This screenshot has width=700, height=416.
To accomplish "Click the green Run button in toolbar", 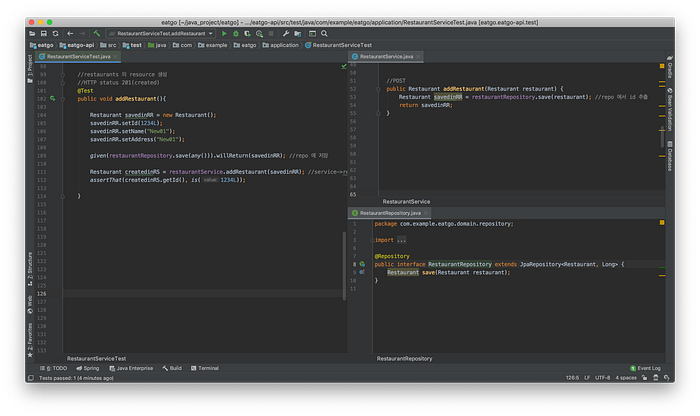I will 224,33.
